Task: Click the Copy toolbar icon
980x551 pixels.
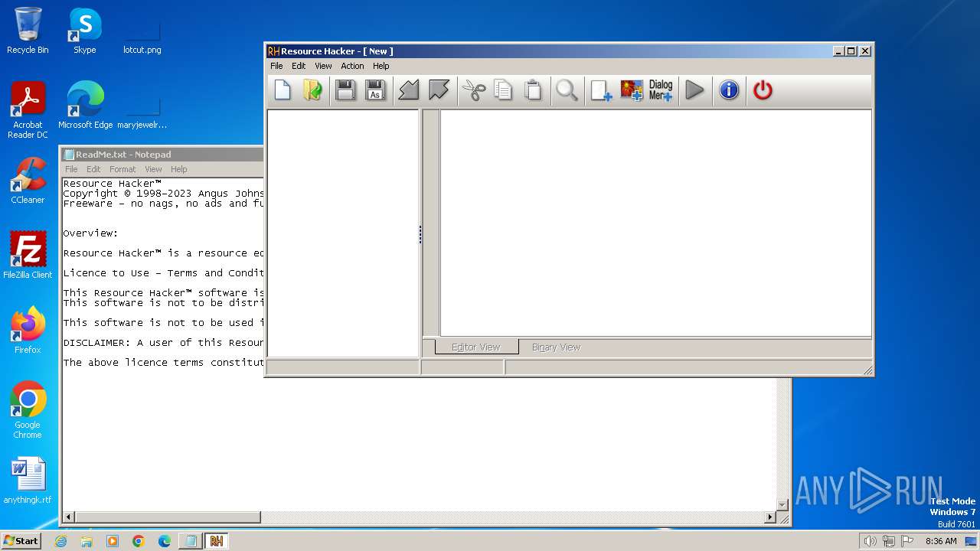Action: click(x=503, y=90)
